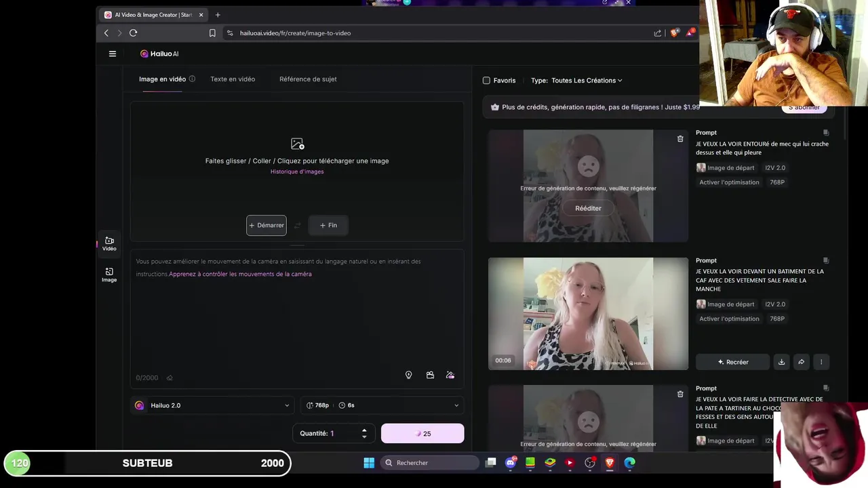The image size is (868, 488).
Task: Open the hamburger menu beside Hailuo AI
Action: [x=113, y=54]
